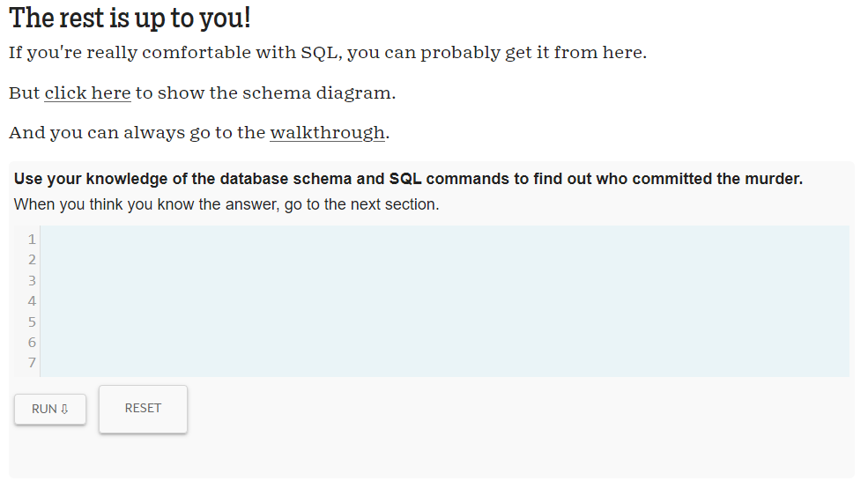The image size is (868, 488).
Task: Click line number 7 in the gutter
Action: pyautogui.click(x=32, y=362)
